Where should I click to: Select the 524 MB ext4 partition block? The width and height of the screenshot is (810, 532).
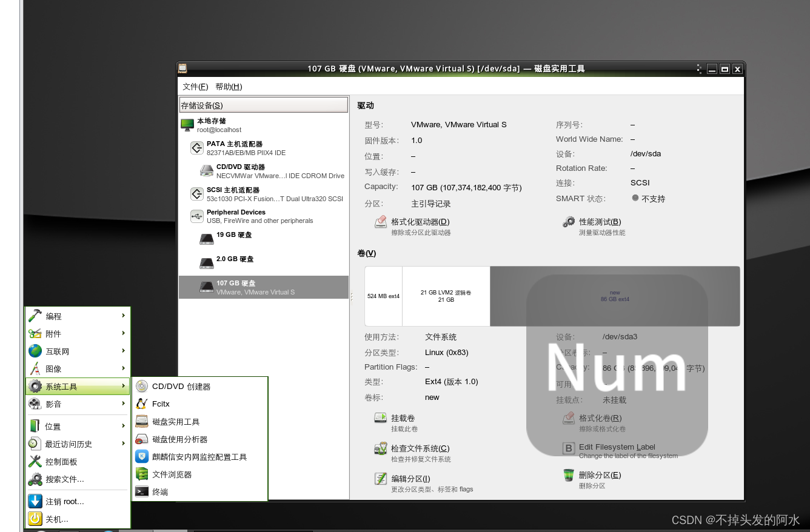[x=383, y=296]
